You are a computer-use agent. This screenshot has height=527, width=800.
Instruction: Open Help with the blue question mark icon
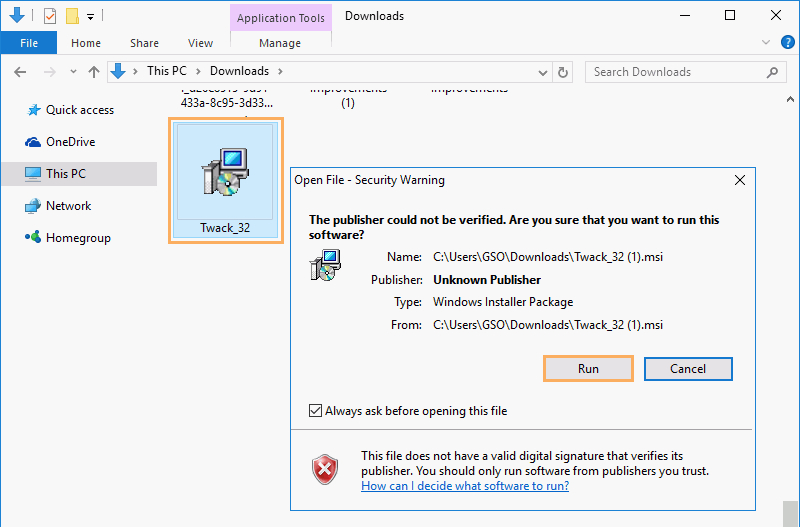pos(785,43)
